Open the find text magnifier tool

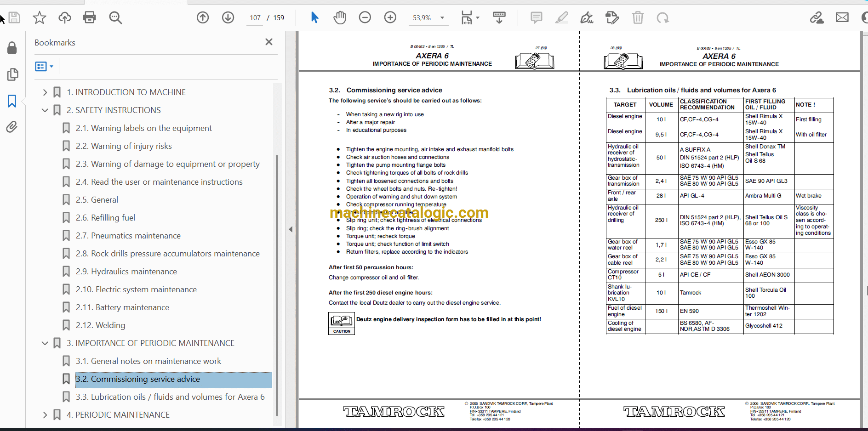pos(115,18)
